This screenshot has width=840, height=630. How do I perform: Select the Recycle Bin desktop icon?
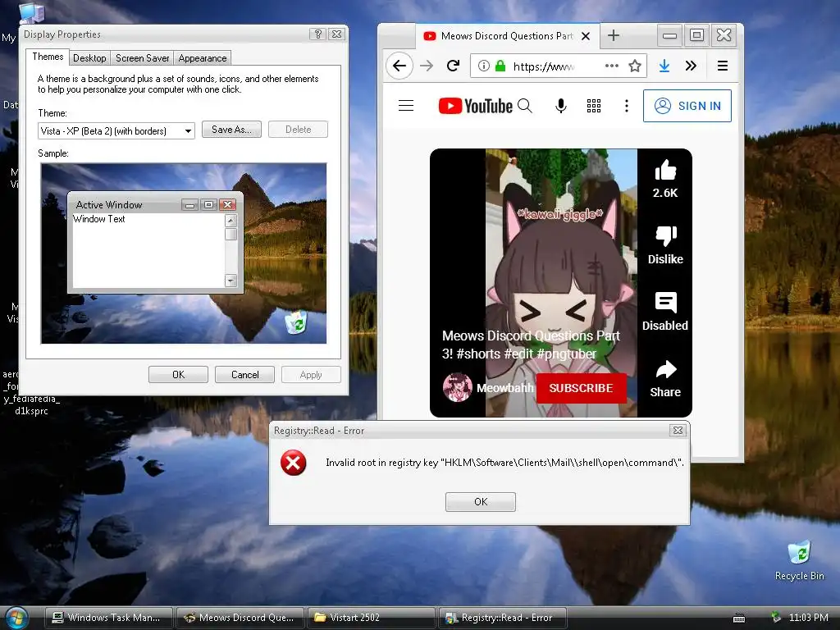tap(799, 561)
